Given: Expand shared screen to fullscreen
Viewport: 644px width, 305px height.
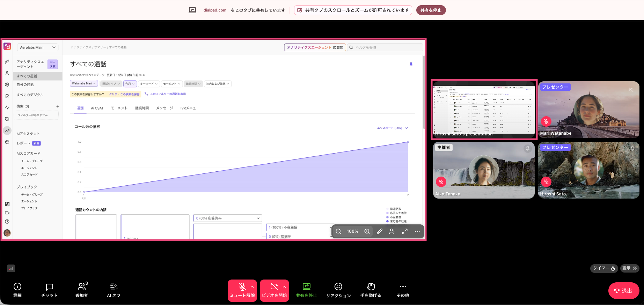Looking at the screenshot, I should pyautogui.click(x=405, y=231).
